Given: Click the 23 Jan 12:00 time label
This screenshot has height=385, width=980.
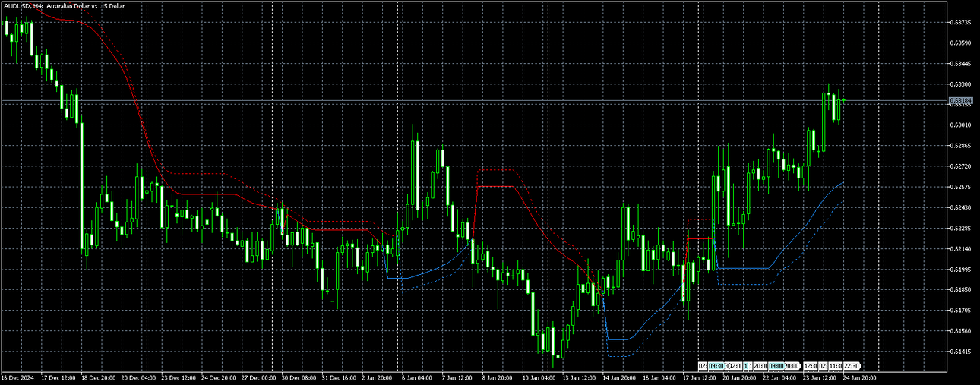Looking at the screenshot, I should tap(819, 377).
